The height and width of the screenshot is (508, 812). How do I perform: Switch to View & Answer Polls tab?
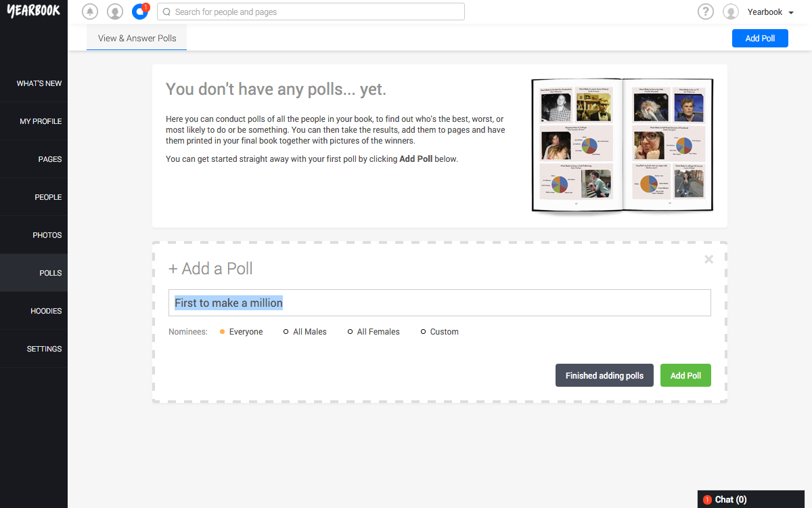pos(137,38)
